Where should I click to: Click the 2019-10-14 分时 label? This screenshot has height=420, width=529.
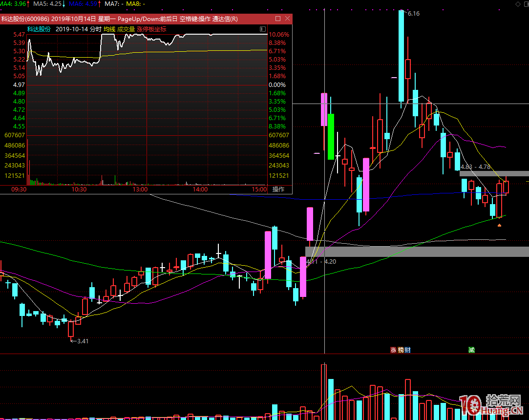[x=78, y=29]
